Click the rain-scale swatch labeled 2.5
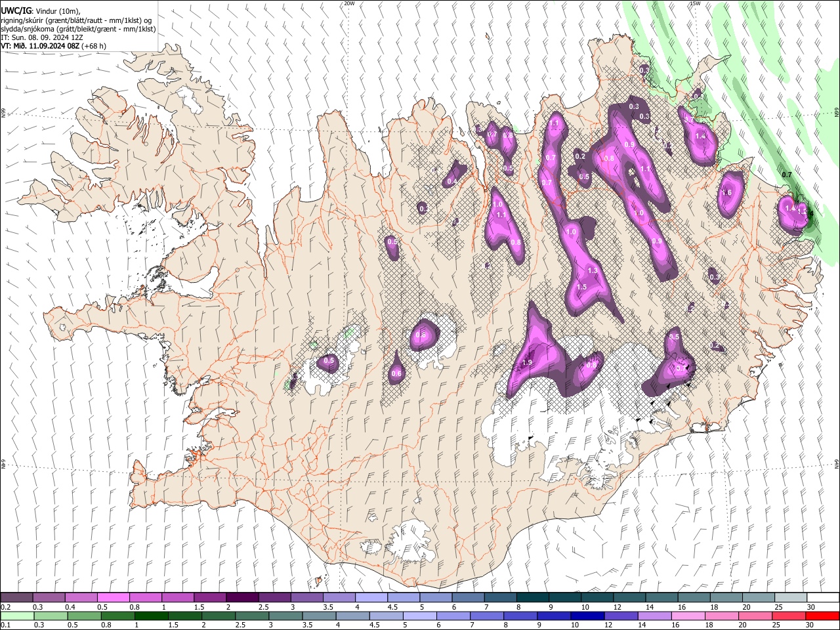The width and height of the screenshot is (840, 630). (252, 616)
